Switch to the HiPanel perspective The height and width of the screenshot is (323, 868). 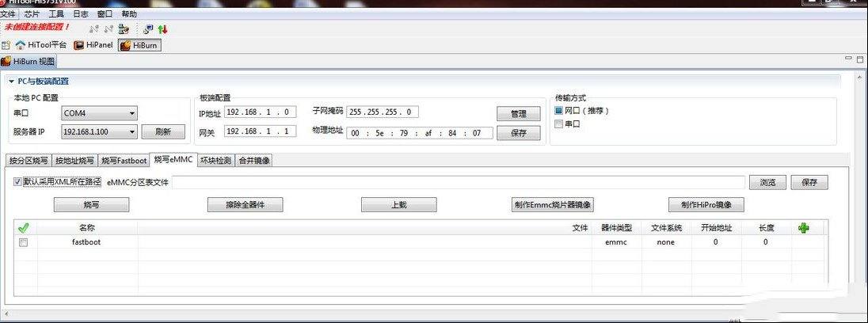pyautogui.click(x=93, y=45)
